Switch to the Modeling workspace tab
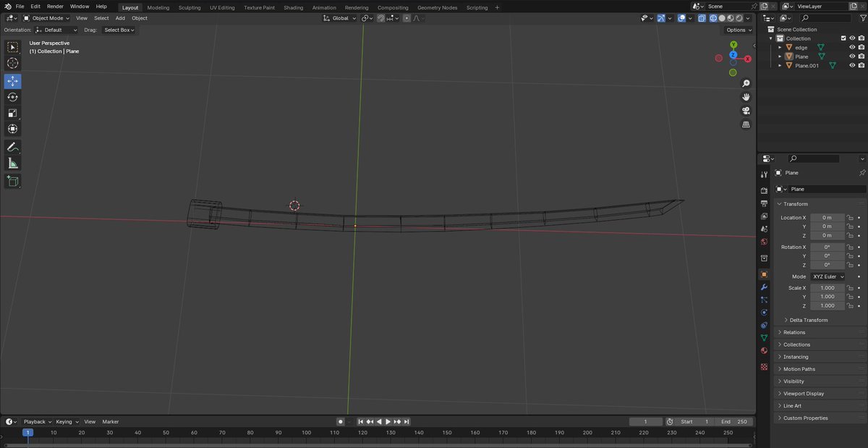 (x=158, y=7)
